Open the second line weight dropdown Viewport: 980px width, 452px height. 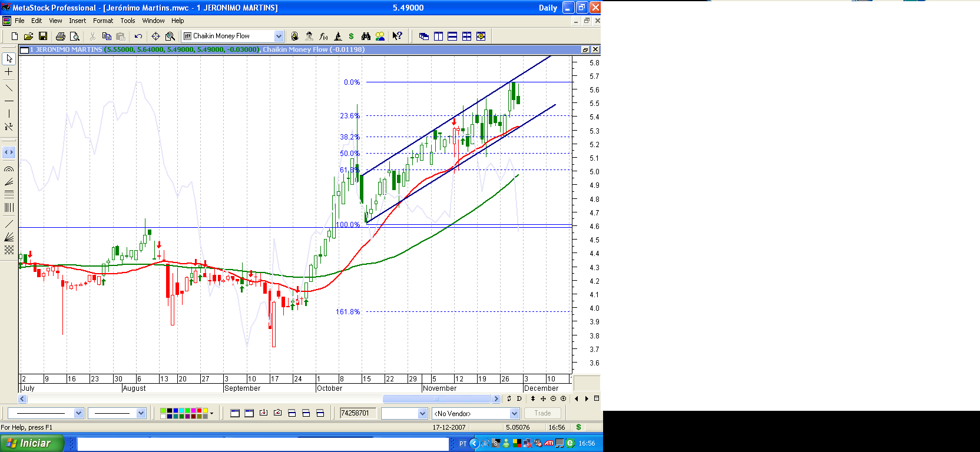[141, 413]
